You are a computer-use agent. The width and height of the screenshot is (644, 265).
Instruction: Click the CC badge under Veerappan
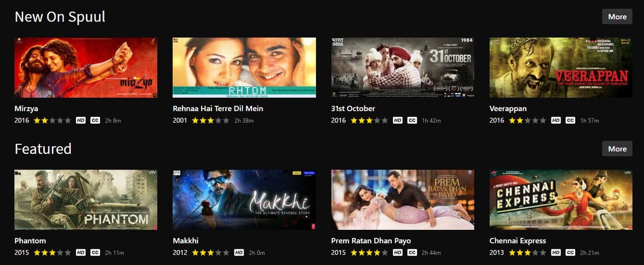point(570,120)
